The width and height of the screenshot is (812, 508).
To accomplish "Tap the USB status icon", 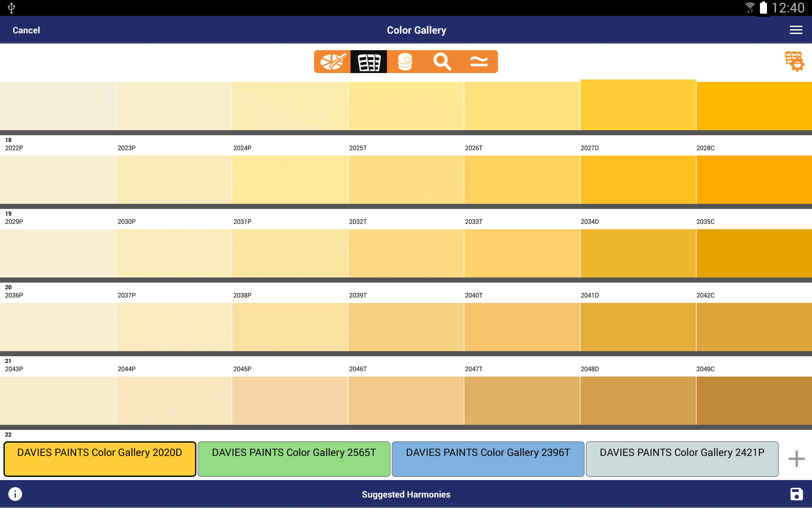I will [11, 8].
